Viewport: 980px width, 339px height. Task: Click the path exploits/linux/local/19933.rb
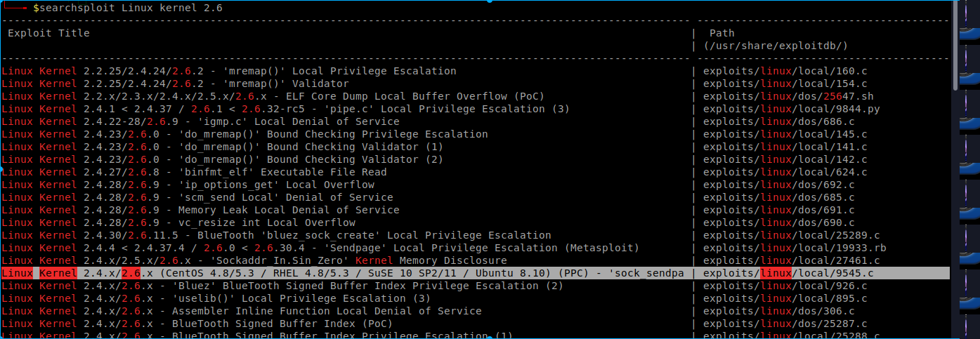(795, 248)
